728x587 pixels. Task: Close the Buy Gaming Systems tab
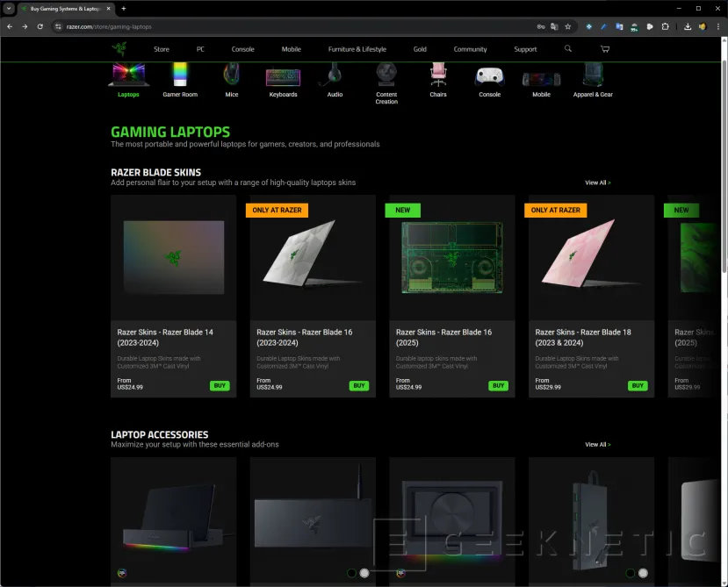(x=109, y=9)
